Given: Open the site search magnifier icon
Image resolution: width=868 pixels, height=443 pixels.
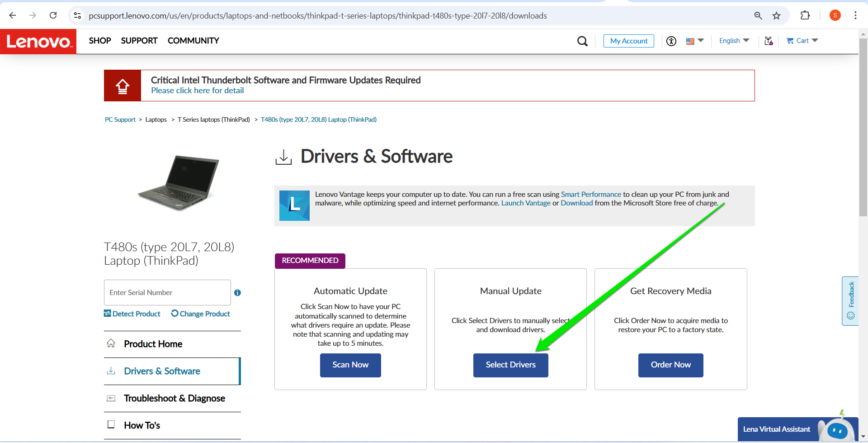Looking at the screenshot, I should [x=582, y=41].
